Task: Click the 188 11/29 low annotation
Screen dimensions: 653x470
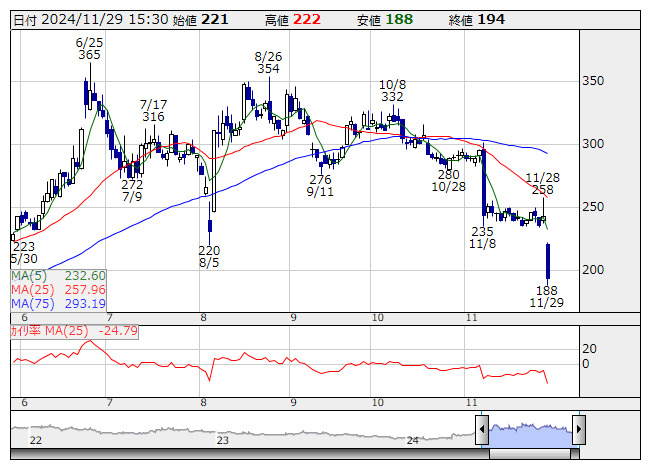Action: coord(546,296)
